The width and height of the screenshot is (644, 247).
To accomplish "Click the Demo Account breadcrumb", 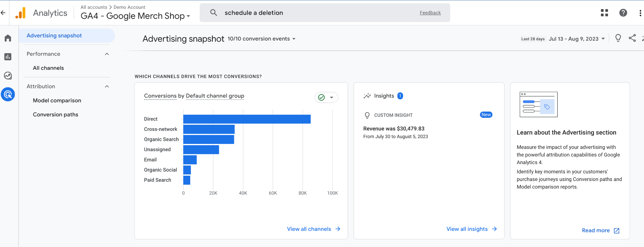I will pyautogui.click(x=129, y=7).
